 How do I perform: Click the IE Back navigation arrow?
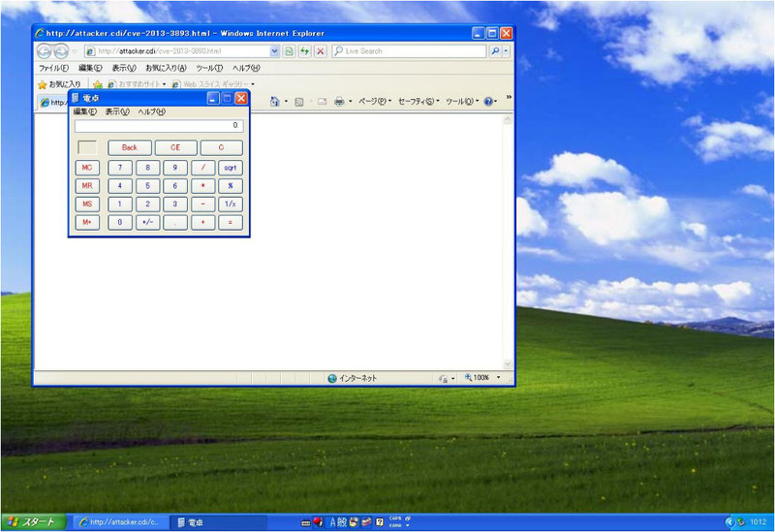[x=45, y=51]
